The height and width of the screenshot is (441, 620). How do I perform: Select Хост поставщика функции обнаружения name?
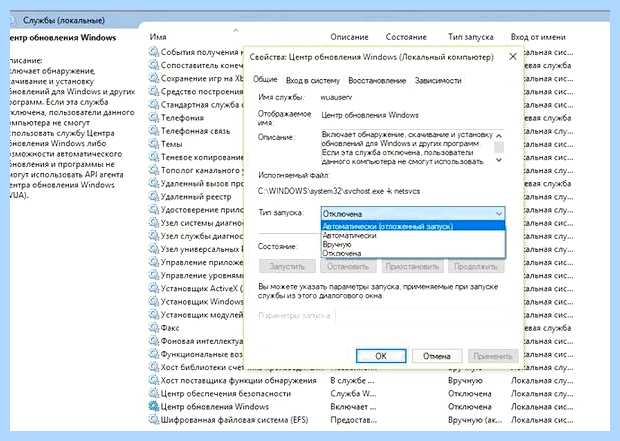pos(238,380)
